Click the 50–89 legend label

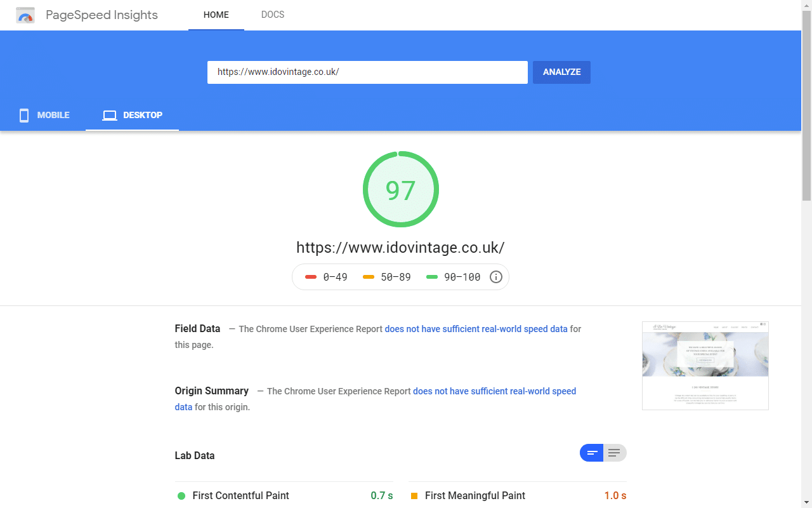pos(395,277)
